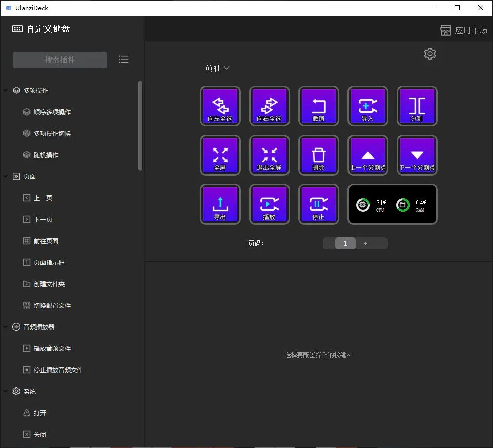Click the 向左全选 deck key
493x448 pixels.
[x=220, y=106]
